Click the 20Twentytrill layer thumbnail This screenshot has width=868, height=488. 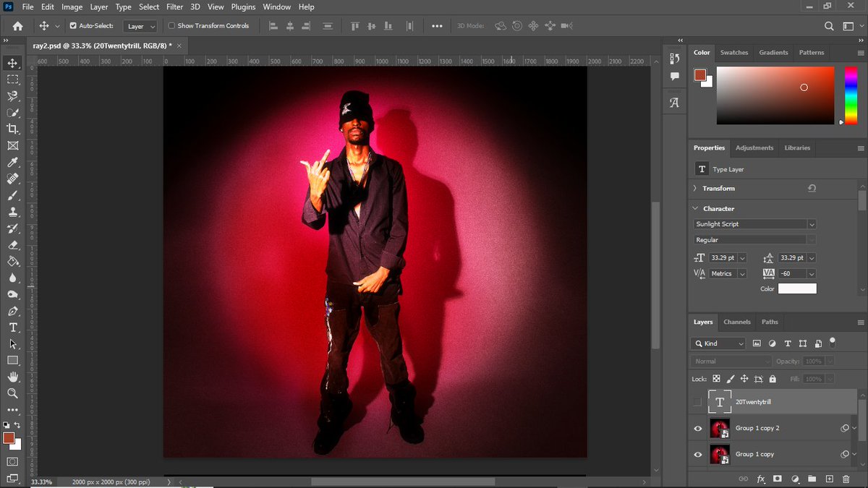[x=720, y=401]
